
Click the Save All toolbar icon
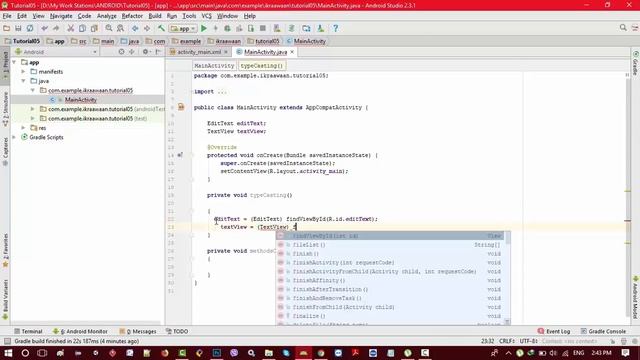click(x=18, y=28)
